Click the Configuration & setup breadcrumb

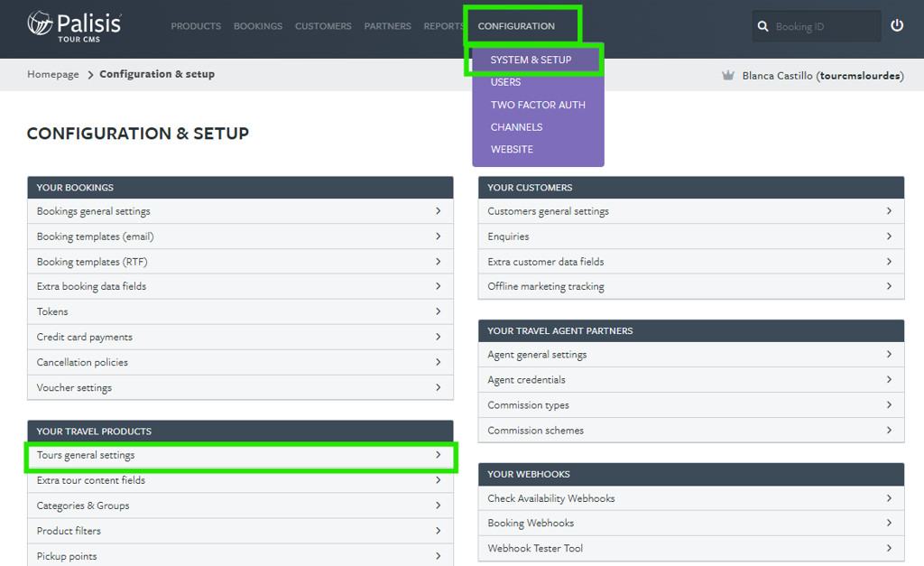157,74
